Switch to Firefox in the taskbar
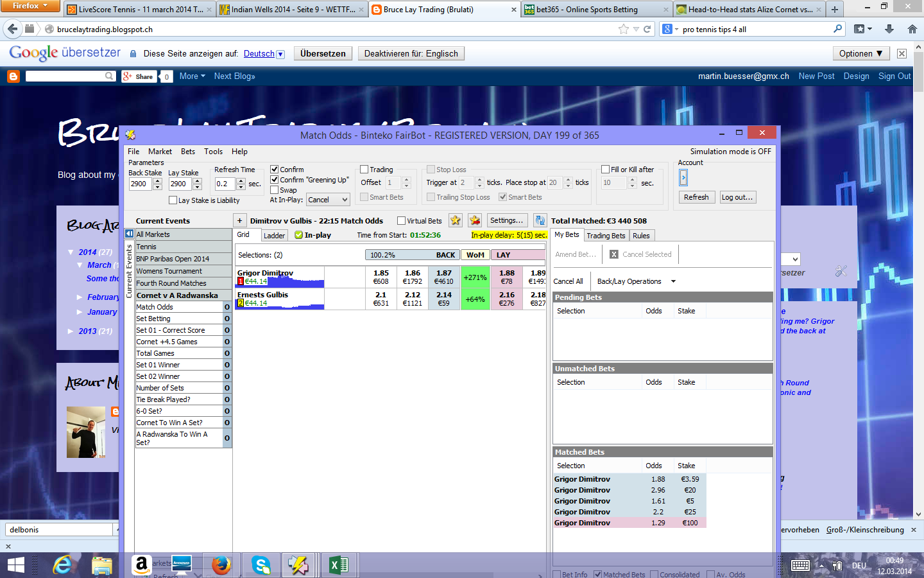The width and height of the screenshot is (924, 578). pos(221,565)
